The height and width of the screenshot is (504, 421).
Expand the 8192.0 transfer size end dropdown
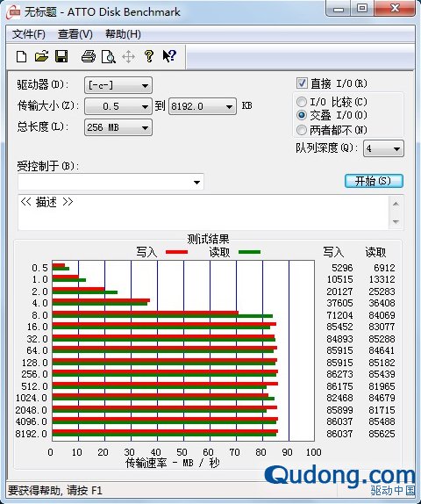(203, 106)
